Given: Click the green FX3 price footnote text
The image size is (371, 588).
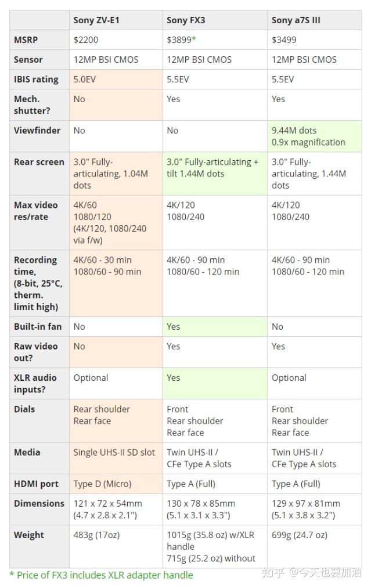Looking at the screenshot, I should pyautogui.click(x=101, y=575).
